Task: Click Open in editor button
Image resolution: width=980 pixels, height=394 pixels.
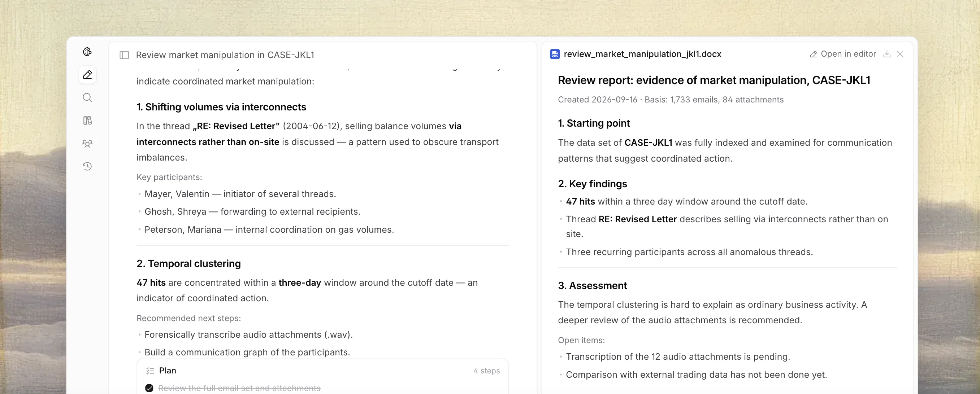Action: [x=843, y=54]
